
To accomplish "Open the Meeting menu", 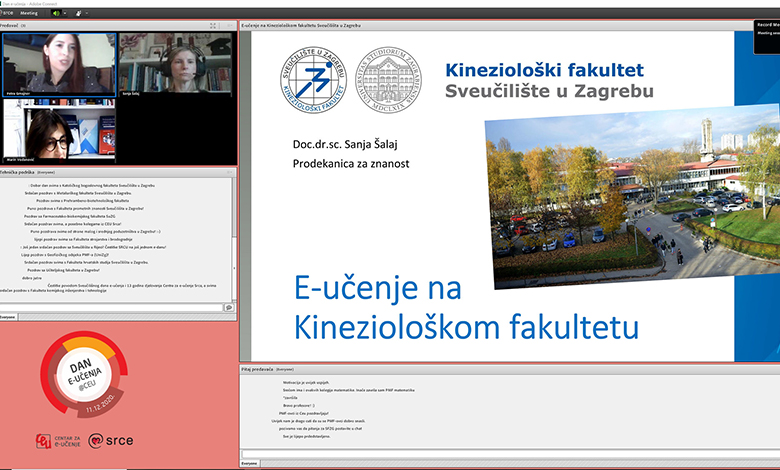I will pyautogui.click(x=28, y=13).
